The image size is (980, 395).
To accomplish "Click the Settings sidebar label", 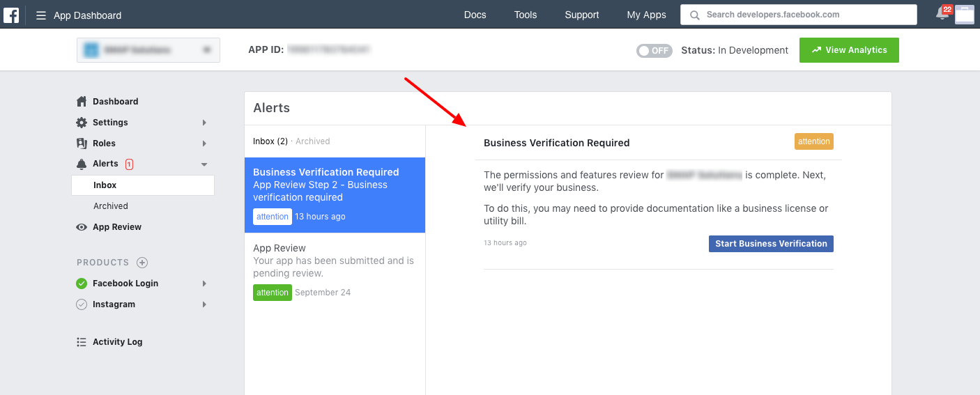I will [x=111, y=123].
